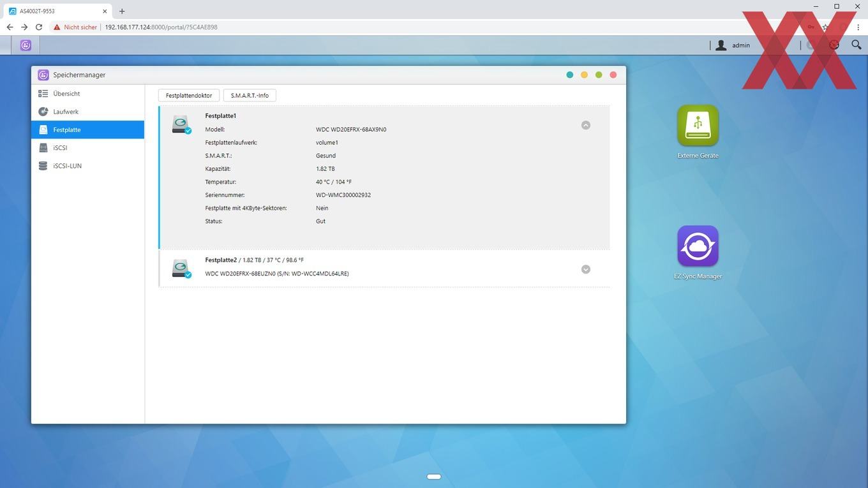Viewport: 868px width, 488px height.
Task: Open a new browser tab
Action: click(122, 11)
